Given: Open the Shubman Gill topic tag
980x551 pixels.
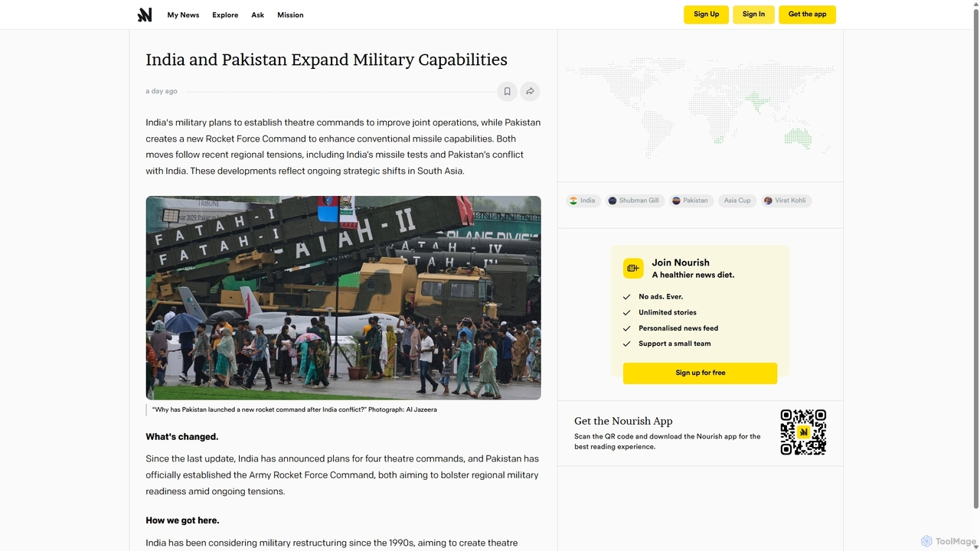Looking at the screenshot, I should click(634, 201).
